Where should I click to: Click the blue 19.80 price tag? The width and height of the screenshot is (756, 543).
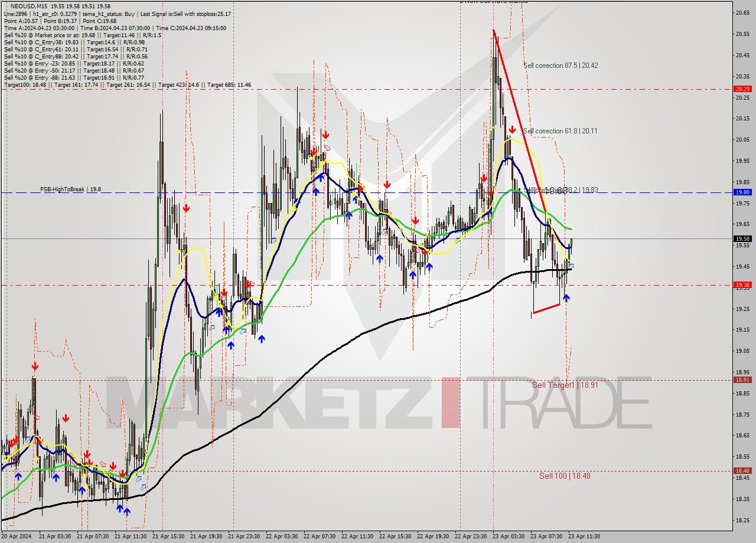(x=742, y=192)
